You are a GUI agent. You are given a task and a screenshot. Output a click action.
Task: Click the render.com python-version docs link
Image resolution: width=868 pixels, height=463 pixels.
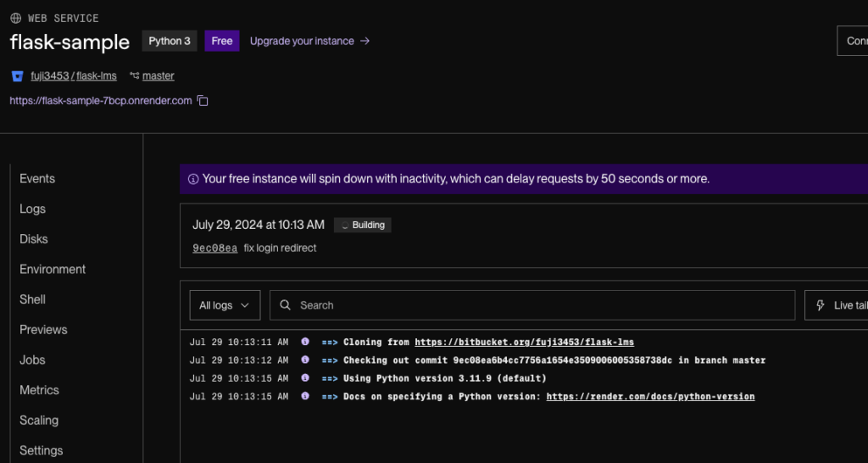click(x=650, y=397)
